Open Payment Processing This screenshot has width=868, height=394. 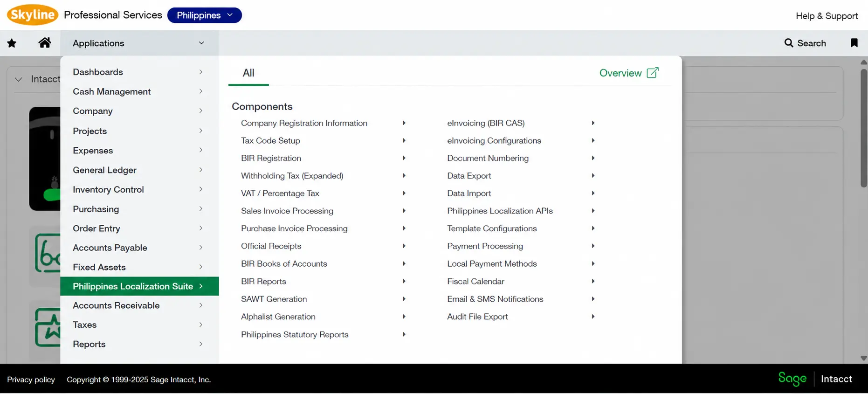pos(485,246)
